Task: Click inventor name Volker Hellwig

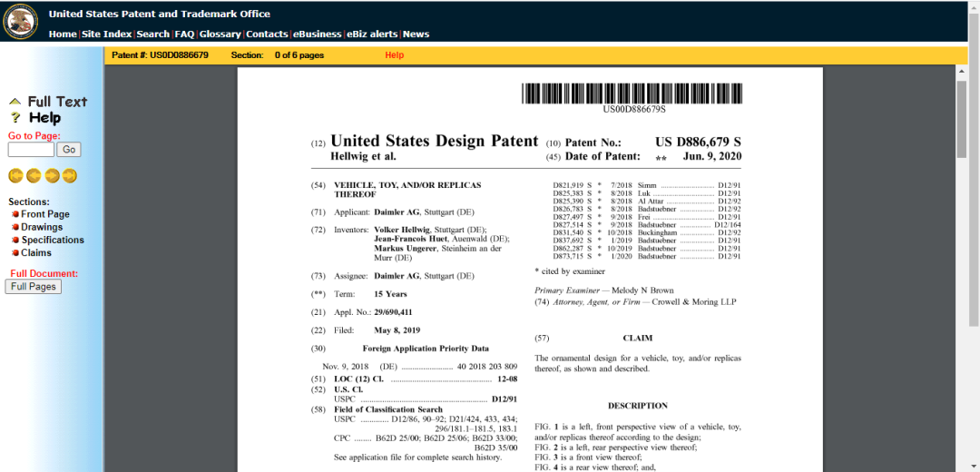Action: pos(403,230)
